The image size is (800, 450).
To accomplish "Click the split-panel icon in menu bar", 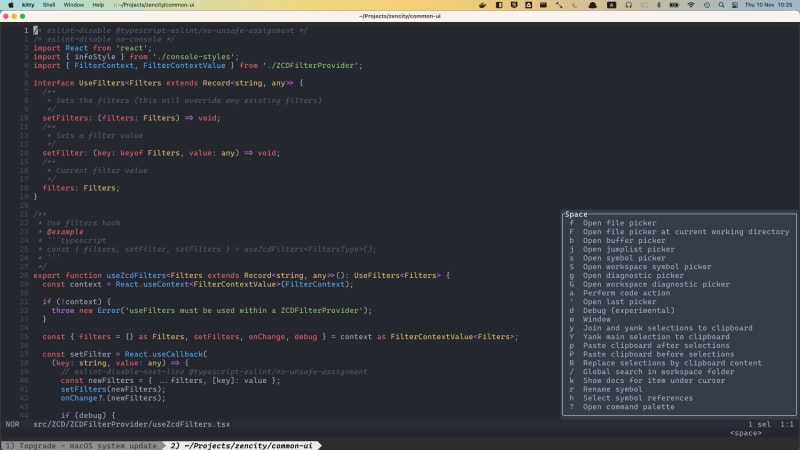I will (499, 5).
